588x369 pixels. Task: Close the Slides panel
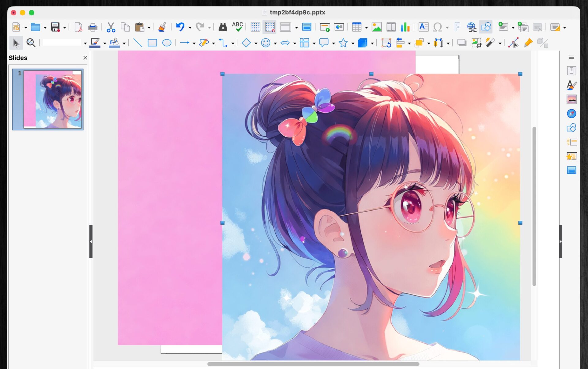(85, 58)
